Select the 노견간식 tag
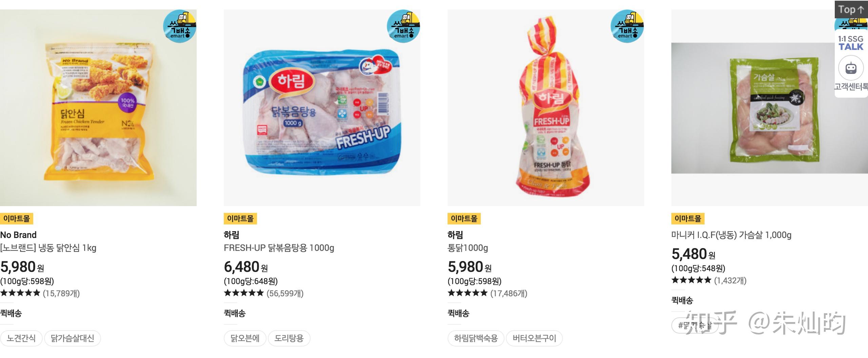This screenshot has width=868, height=358. point(21,338)
